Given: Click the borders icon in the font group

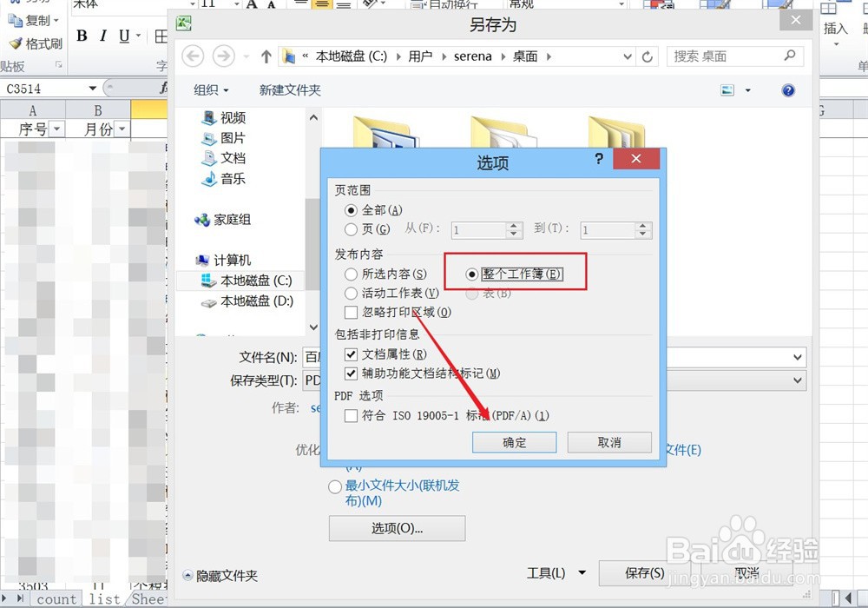Looking at the screenshot, I should click(161, 36).
